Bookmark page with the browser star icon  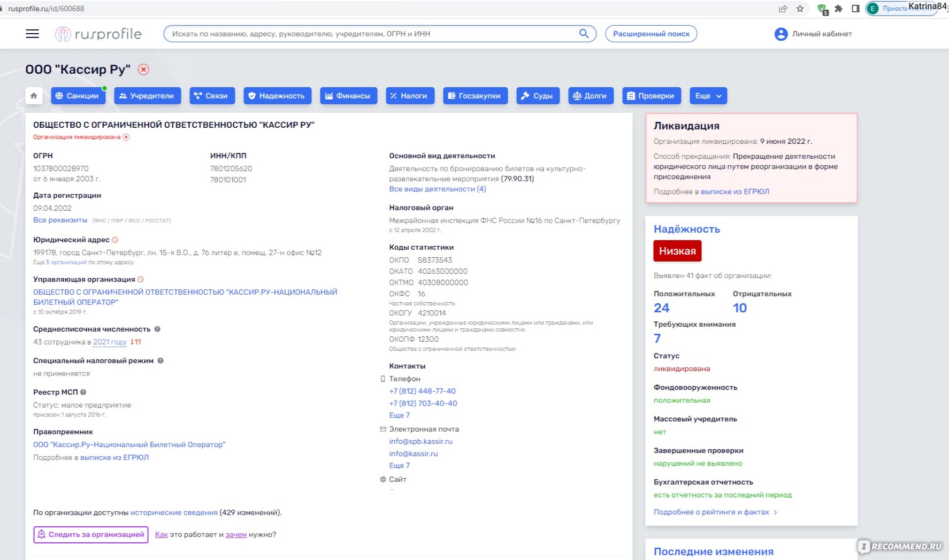tap(800, 9)
